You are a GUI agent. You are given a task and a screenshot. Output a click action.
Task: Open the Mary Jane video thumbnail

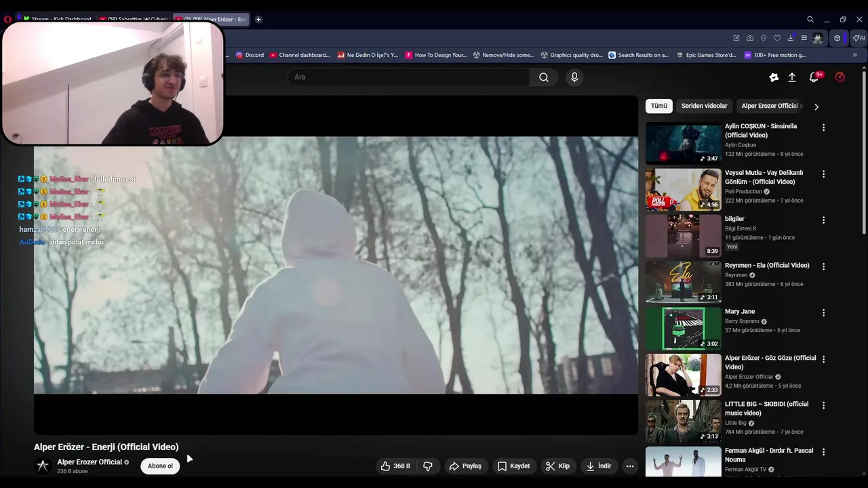coord(683,328)
